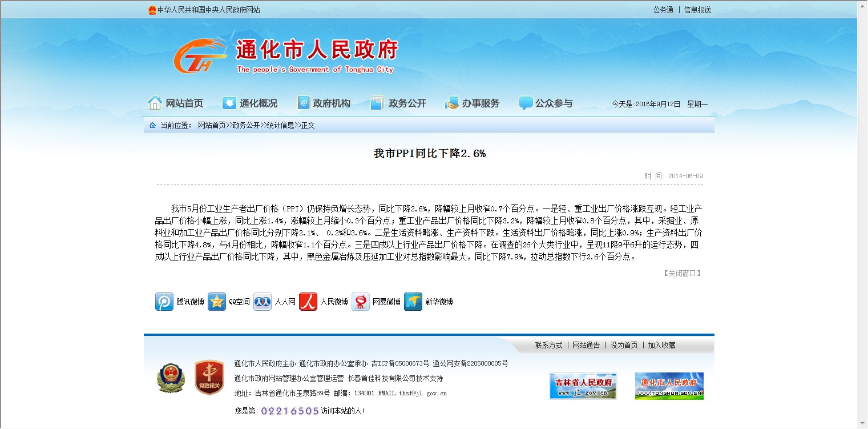Click the 人人网 share icon
The image size is (868, 429).
(263, 302)
